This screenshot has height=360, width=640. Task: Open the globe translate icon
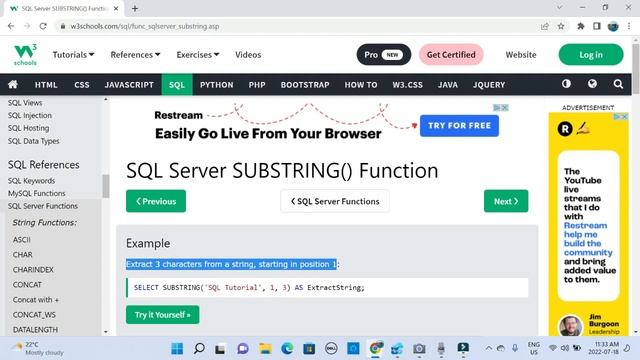(592, 84)
